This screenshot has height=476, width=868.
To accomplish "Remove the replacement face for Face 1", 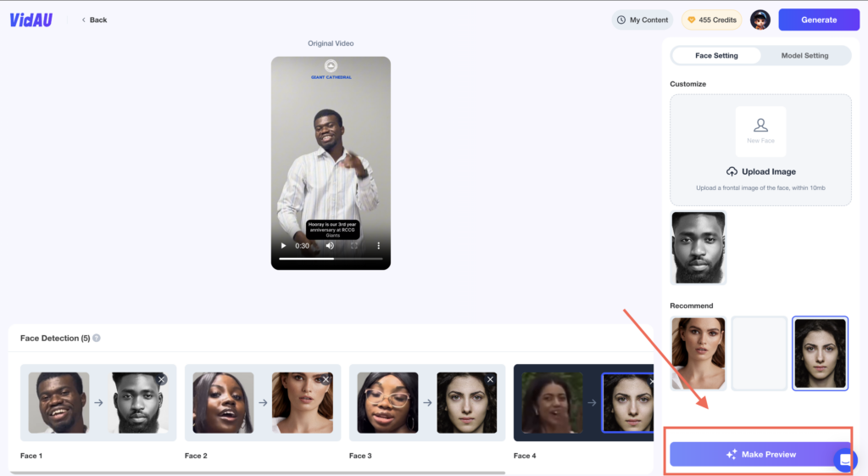I will pyautogui.click(x=162, y=379).
